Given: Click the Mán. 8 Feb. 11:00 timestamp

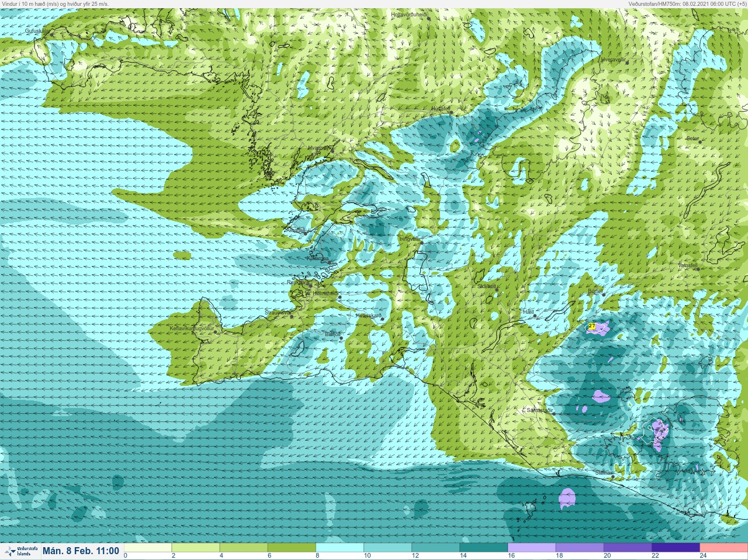Looking at the screenshot, I should 81,551.
